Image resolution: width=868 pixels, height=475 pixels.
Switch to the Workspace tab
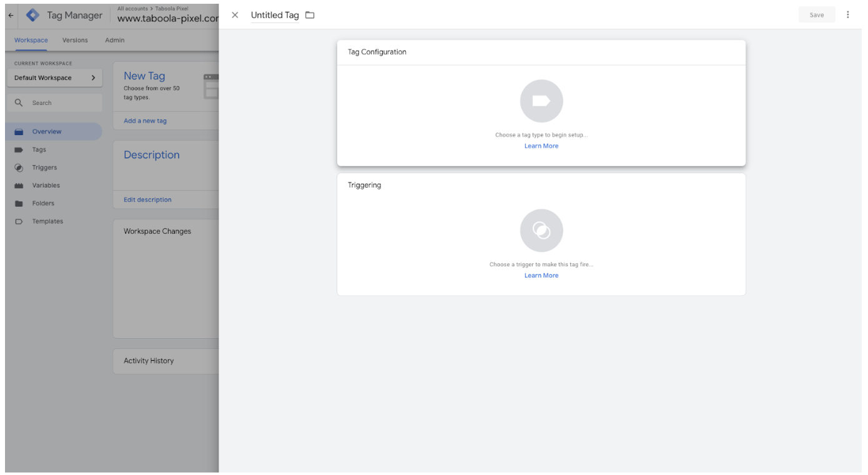pos(31,40)
